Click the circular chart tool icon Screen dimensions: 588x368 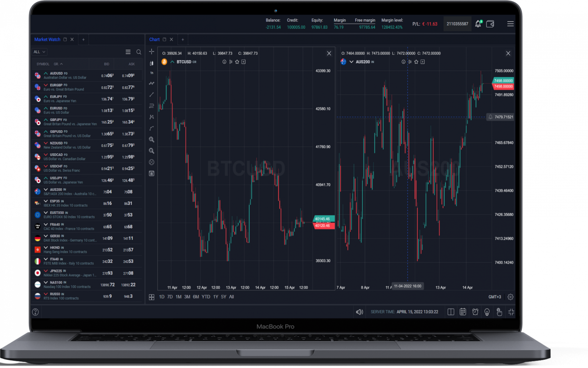(152, 162)
